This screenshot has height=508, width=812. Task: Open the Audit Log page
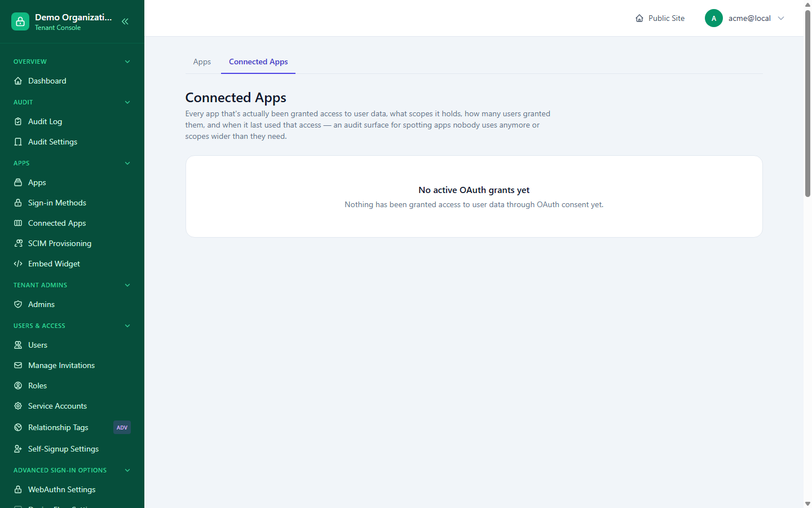[72, 121]
